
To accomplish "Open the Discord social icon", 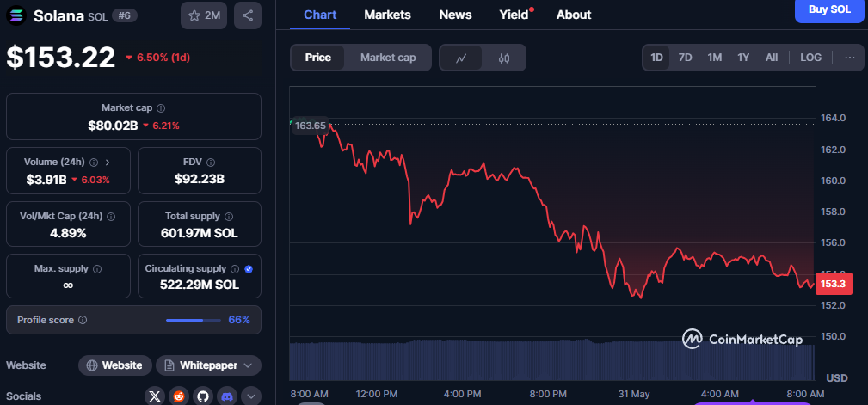I will pyautogui.click(x=227, y=396).
